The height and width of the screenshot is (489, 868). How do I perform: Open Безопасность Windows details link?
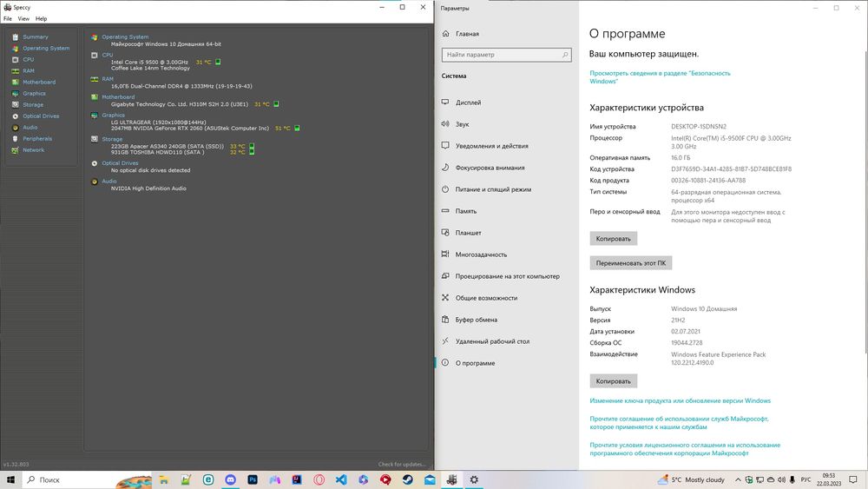point(660,77)
